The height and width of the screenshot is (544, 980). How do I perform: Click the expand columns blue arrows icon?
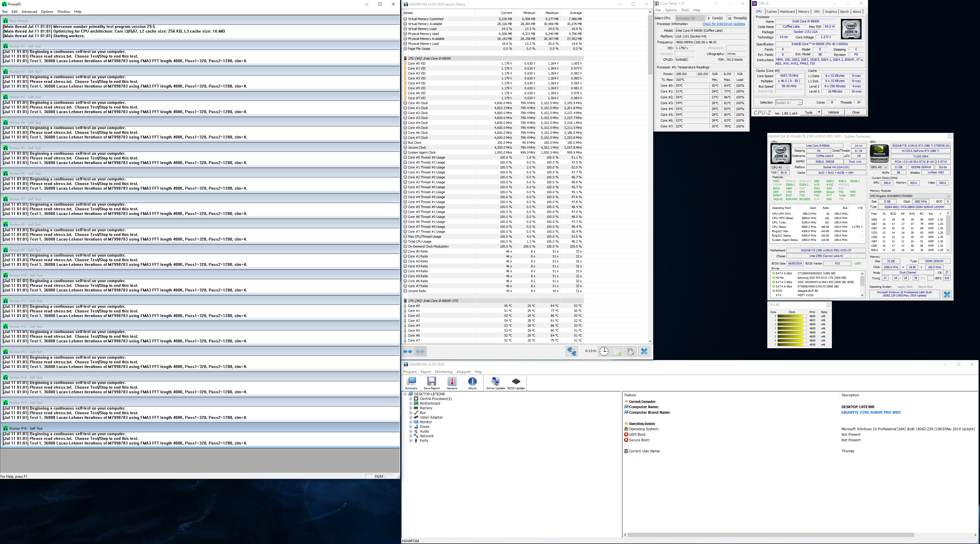407,351
